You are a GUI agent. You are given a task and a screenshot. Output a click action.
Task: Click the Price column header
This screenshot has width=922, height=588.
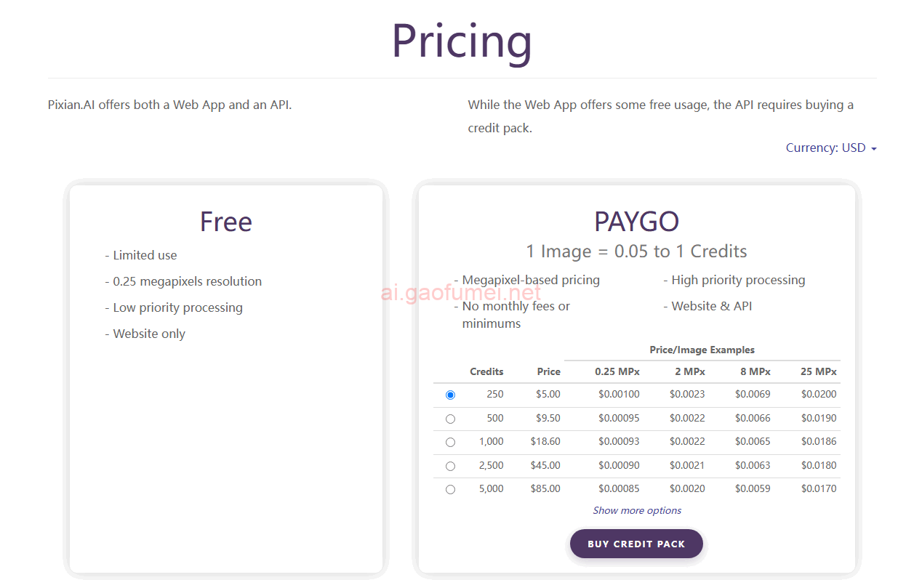pyautogui.click(x=548, y=371)
